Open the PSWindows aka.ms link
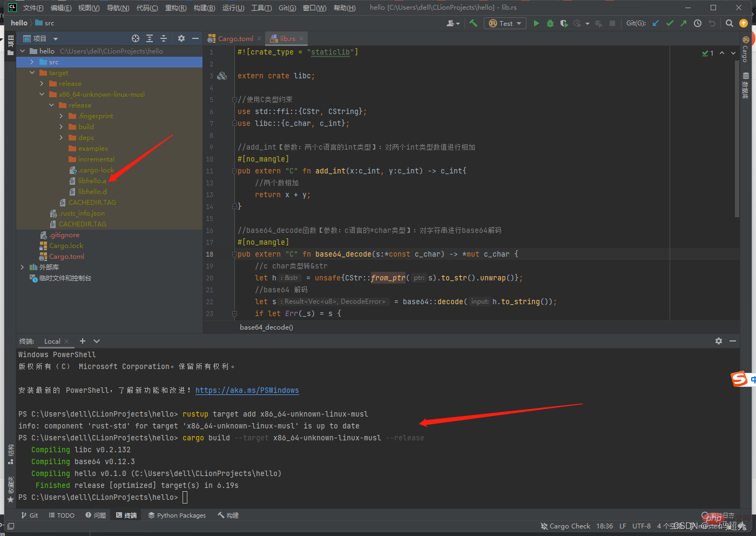This screenshot has width=756, height=536. [247, 390]
